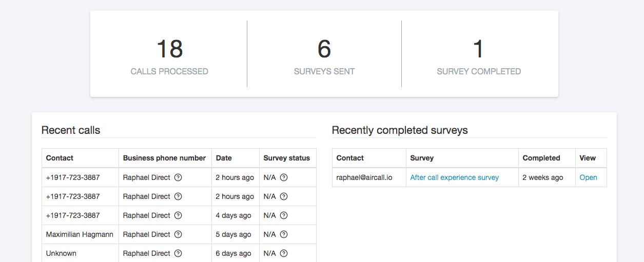Click help icon beside N/A, 4 days ago row
The width and height of the screenshot is (644, 262).
click(x=284, y=215)
